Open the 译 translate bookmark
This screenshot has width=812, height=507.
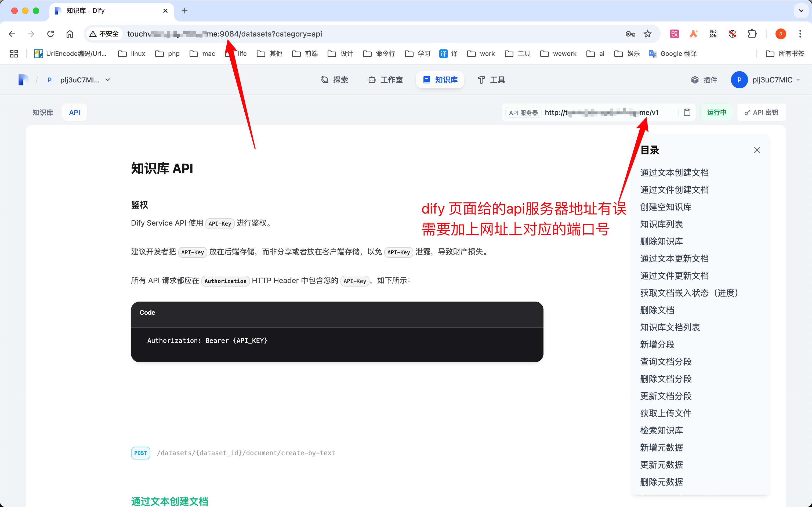tap(448, 54)
